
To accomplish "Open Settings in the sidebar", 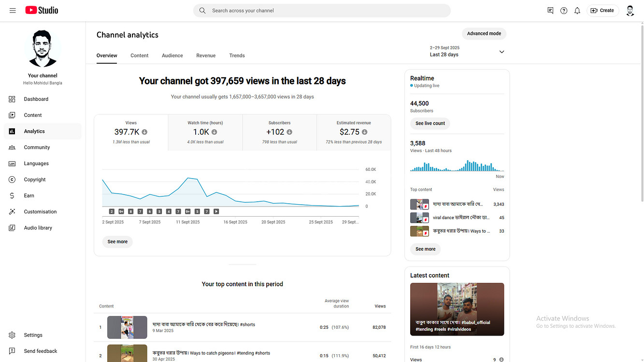I will coord(33,335).
